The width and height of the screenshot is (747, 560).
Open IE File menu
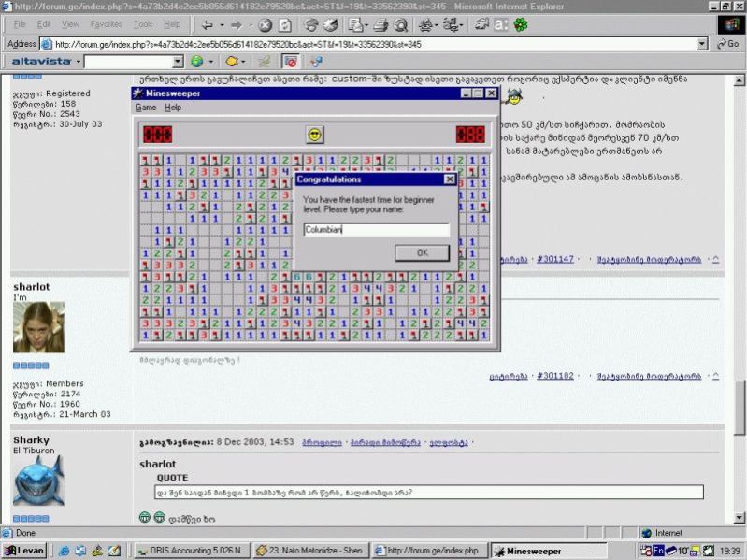(20, 23)
